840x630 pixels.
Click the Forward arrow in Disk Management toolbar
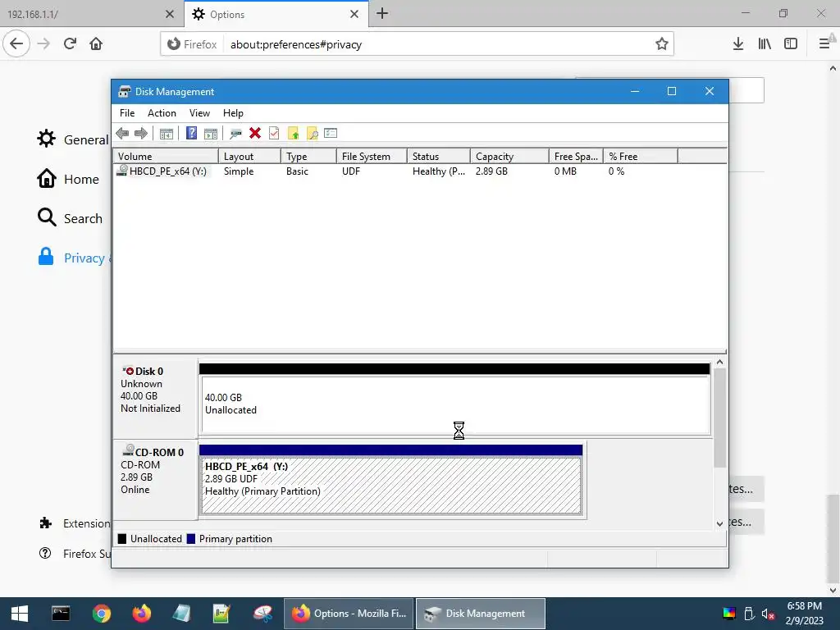coord(141,134)
